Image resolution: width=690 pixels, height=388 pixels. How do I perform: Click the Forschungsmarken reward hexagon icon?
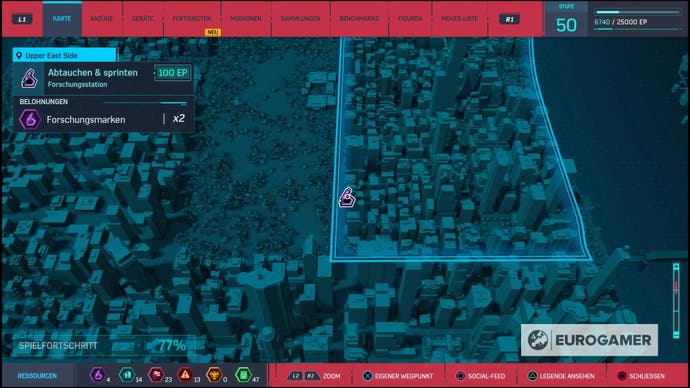tap(29, 119)
